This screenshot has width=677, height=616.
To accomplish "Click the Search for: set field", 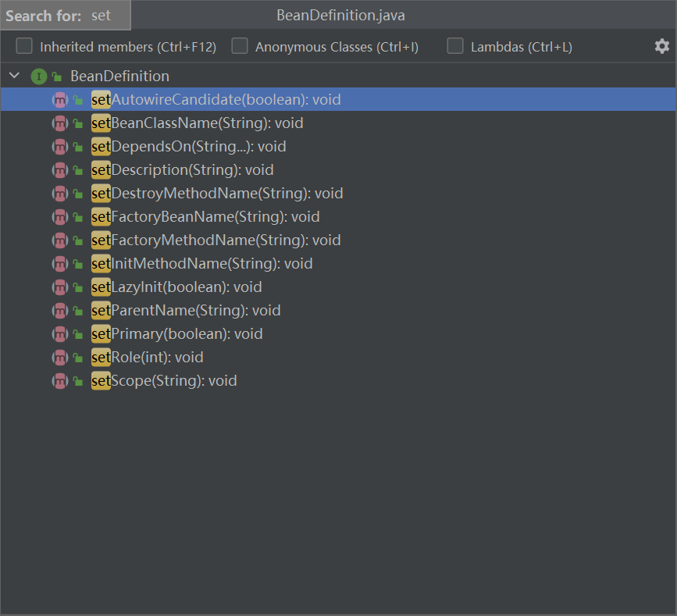I will click(66, 16).
